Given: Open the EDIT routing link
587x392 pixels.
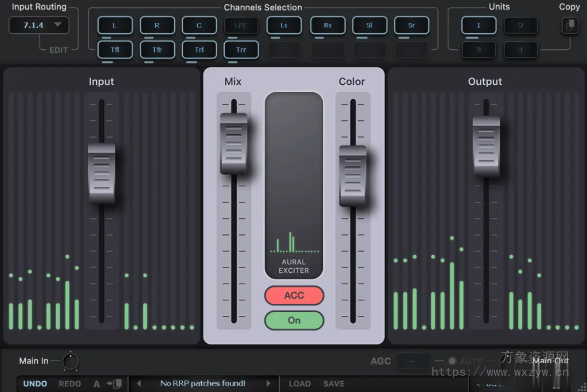Looking at the screenshot, I should [57, 50].
